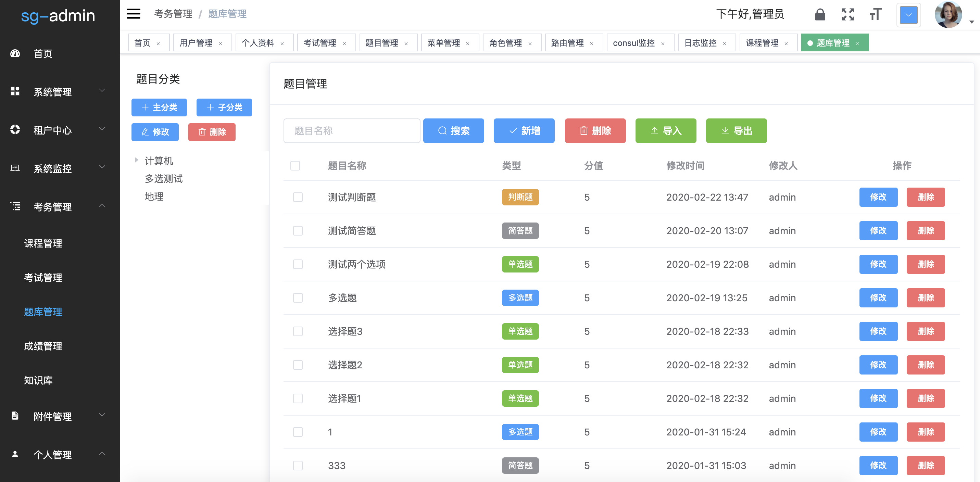Screen dimensions: 980x482
Task: Select the 多选题 row checkbox
Action: [298, 298]
